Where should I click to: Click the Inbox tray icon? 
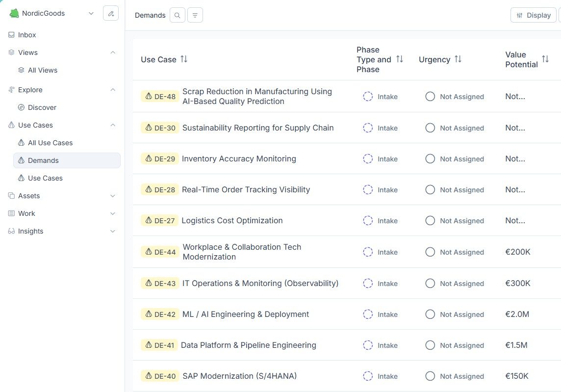(11, 35)
